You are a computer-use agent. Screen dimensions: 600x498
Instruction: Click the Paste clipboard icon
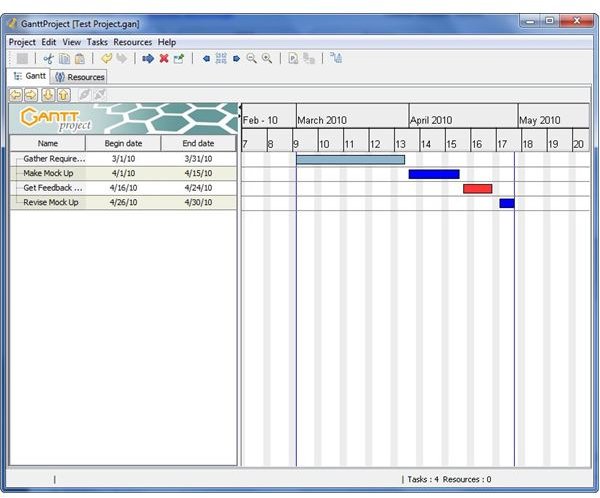coord(80,59)
